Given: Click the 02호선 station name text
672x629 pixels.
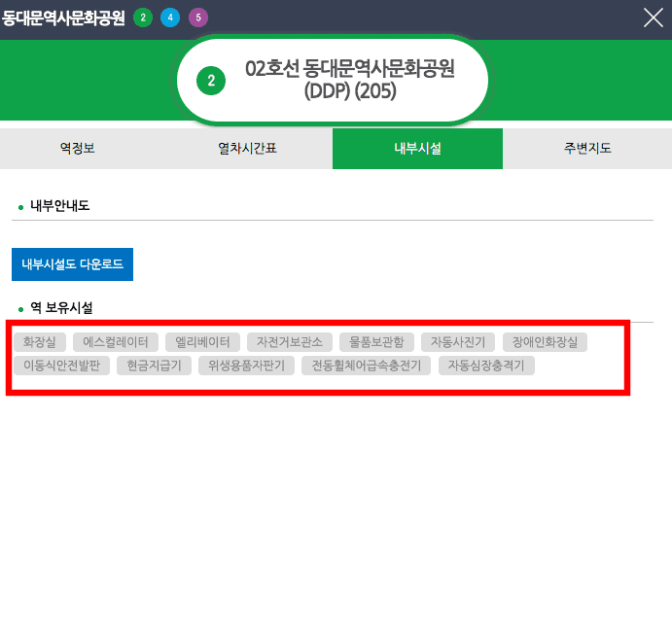Looking at the screenshot, I should tap(350, 80).
